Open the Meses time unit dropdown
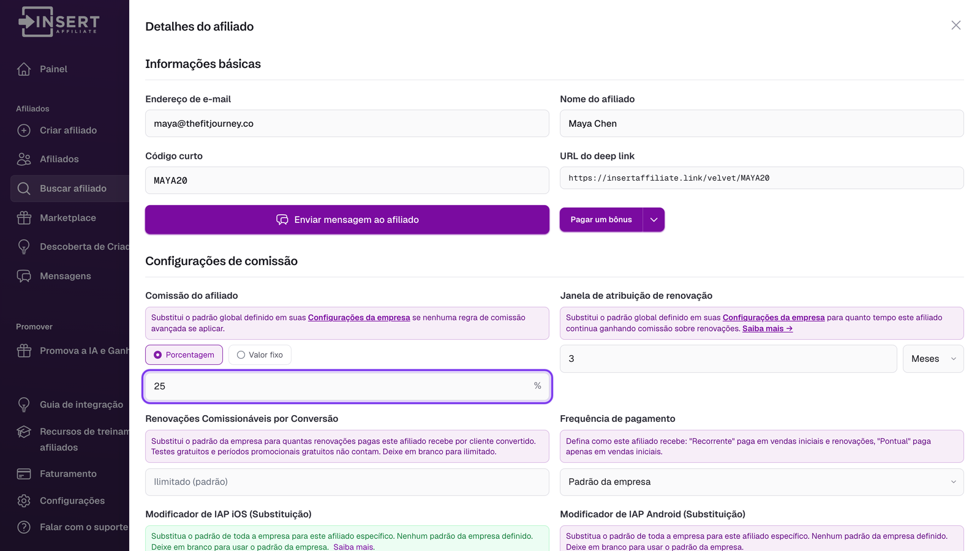This screenshot has height=551, width=980. (933, 359)
